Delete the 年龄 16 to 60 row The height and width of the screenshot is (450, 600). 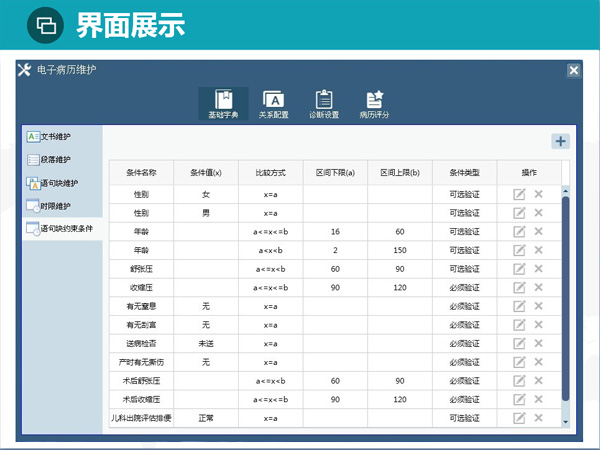click(x=538, y=231)
